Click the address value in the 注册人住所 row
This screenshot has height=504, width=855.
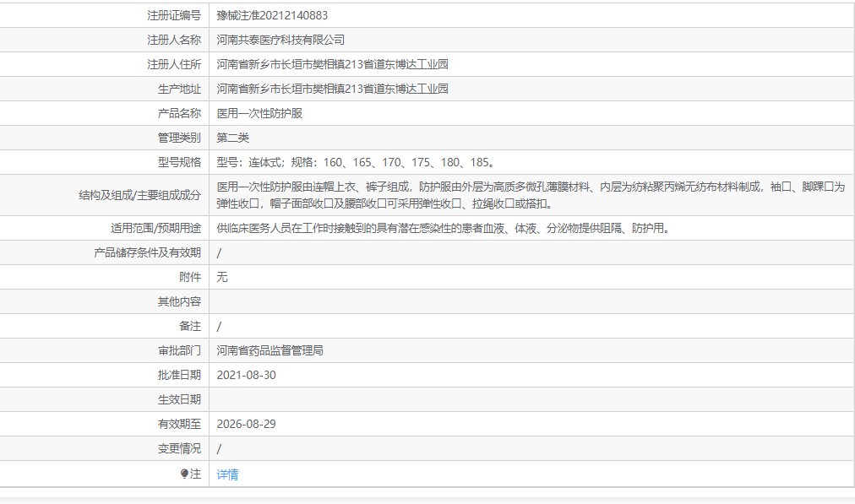click(x=332, y=64)
